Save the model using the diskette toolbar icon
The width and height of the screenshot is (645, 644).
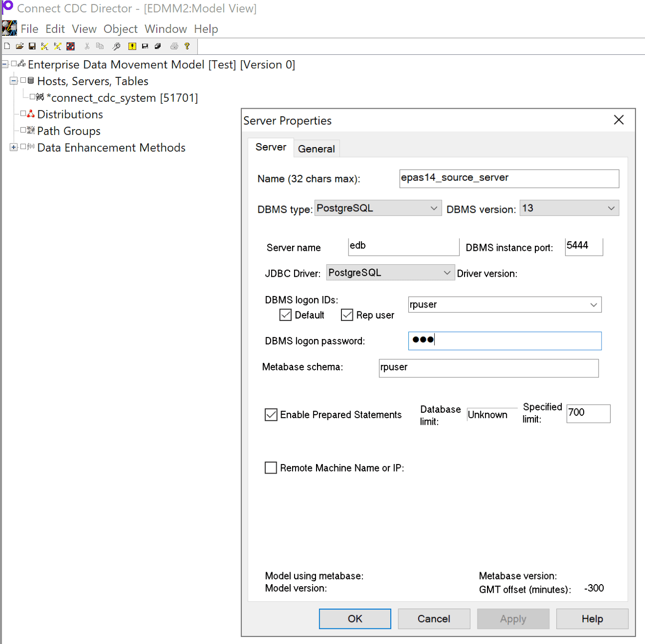(x=32, y=46)
